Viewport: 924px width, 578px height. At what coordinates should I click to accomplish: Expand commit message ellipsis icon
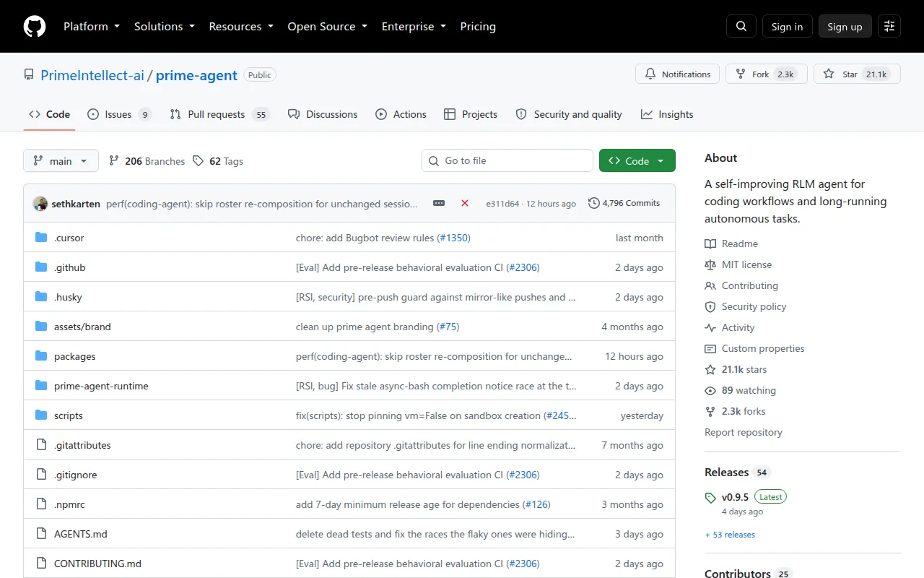click(439, 203)
